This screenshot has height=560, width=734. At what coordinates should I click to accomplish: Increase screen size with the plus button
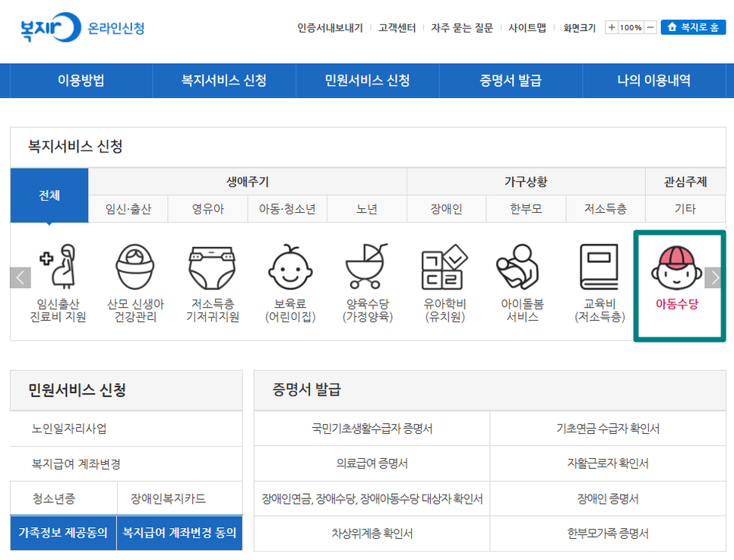point(612,27)
